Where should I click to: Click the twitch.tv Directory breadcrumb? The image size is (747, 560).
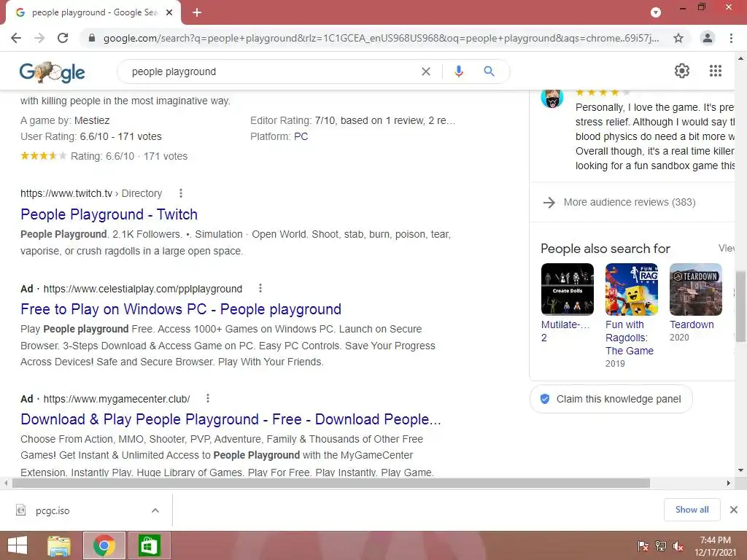point(91,193)
